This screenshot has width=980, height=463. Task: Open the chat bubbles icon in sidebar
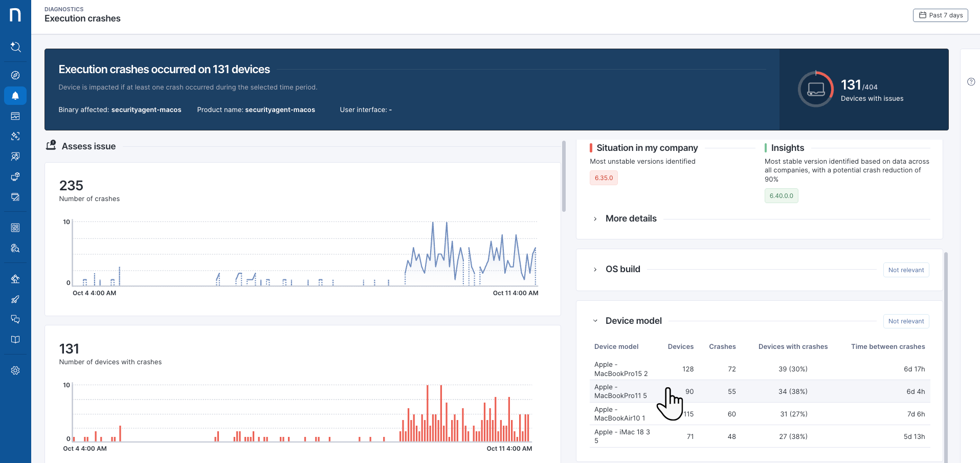click(x=15, y=319)
